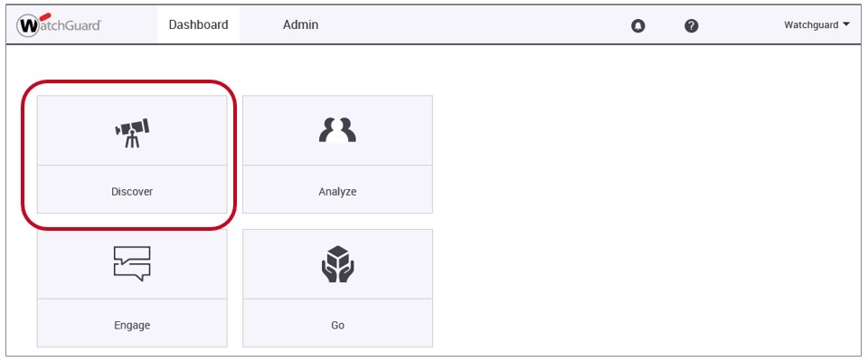
Task: Click the circled W logo emblem
Action: click(28, 25)
